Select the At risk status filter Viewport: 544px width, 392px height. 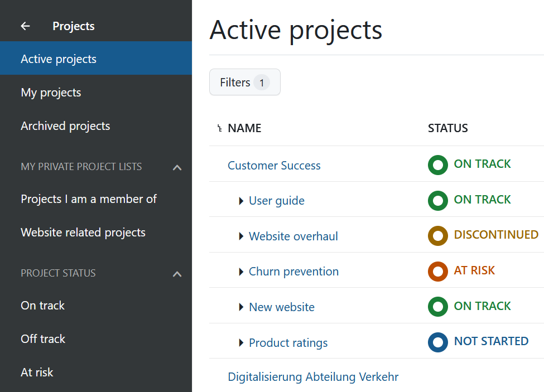pyautogui.click(x=37, y=372)
